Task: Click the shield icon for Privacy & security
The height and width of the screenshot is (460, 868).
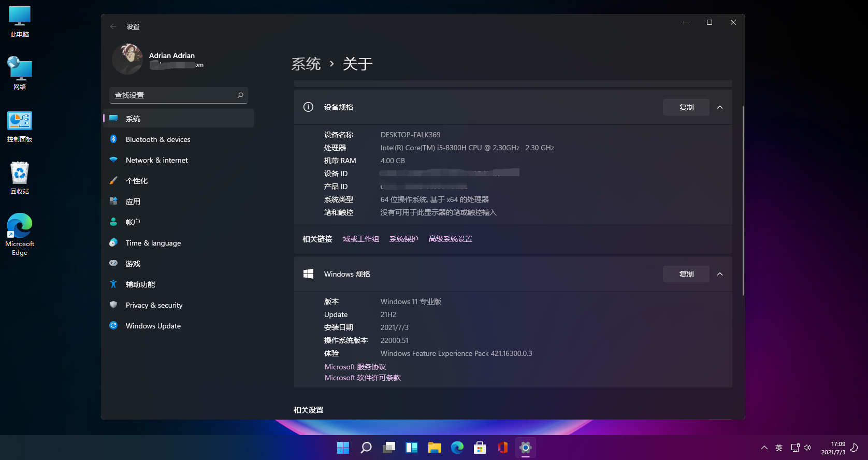Action: (113, 305)
